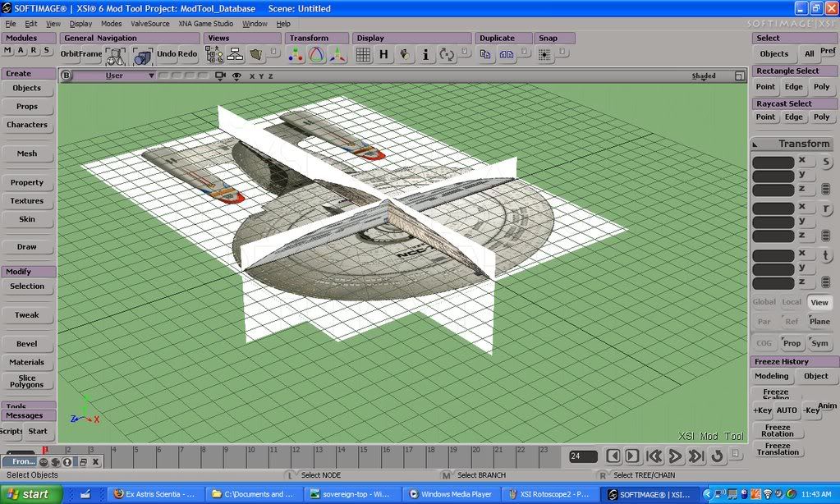Click the rotate r icon in Transform
Image resolution: width=840 pixels, height=504 pixels.
826,208
